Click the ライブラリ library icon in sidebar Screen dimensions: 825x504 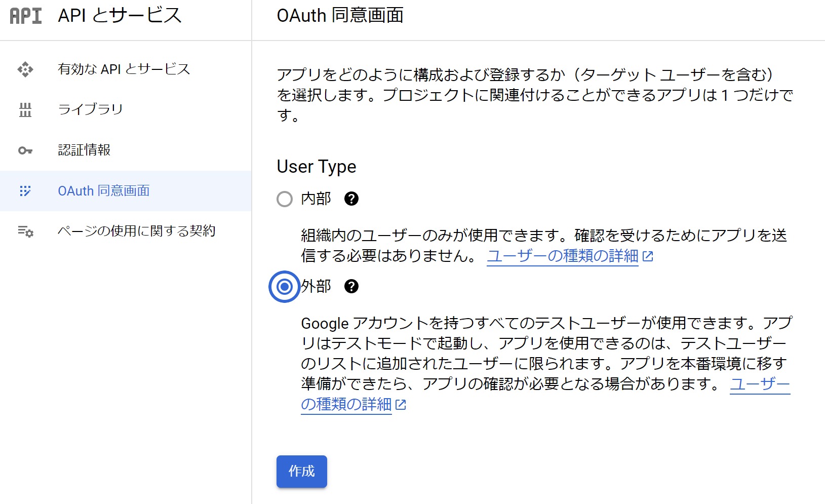point(25,110)
